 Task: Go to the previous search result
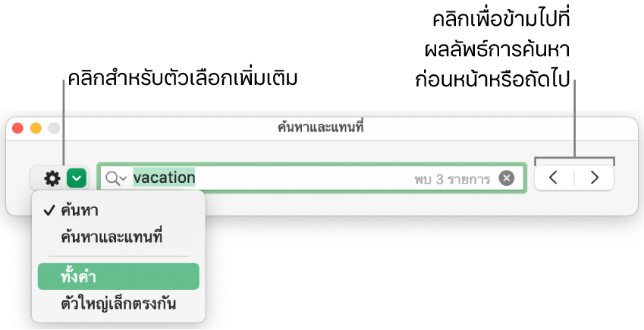(x=554, y=178)
